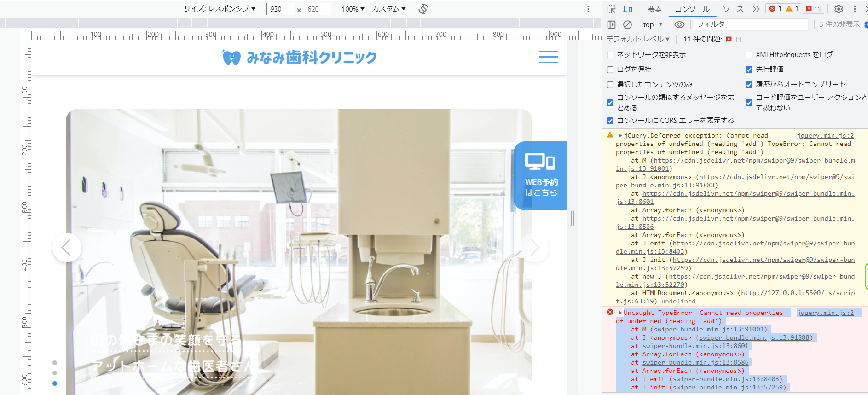Screen dimensions: 868x395
Task: Clear the console with the clear icon
Action: (x=627, y=24)
